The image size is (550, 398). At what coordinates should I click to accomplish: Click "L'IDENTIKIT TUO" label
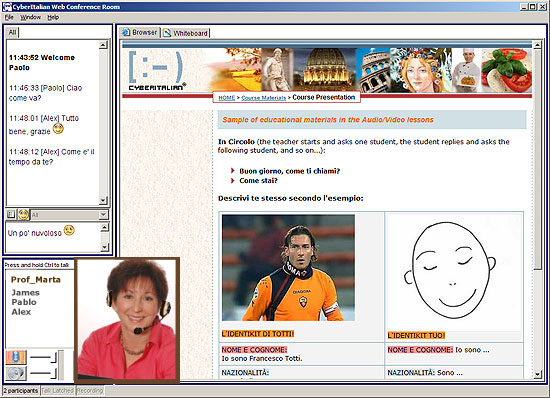pyautogui.click(x=416, y=335)
